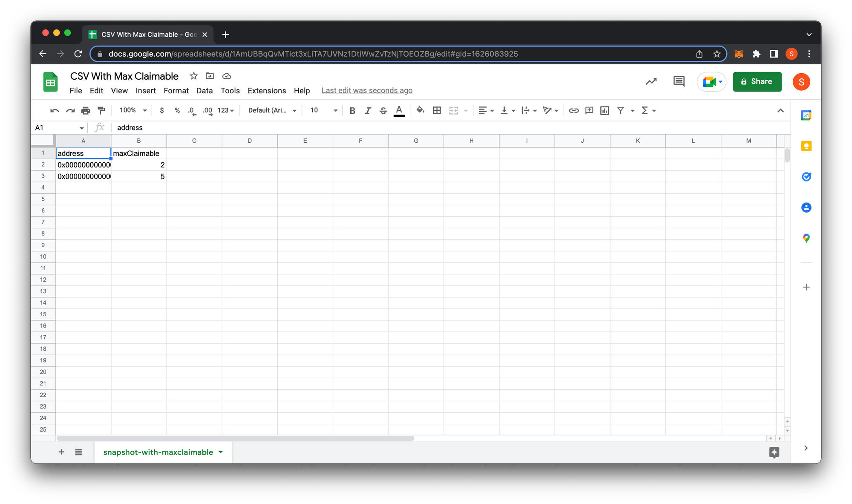Image resolution: width=852 pixels, height=504 pixels.
Task: Open comment history icon
Action: 679,81
